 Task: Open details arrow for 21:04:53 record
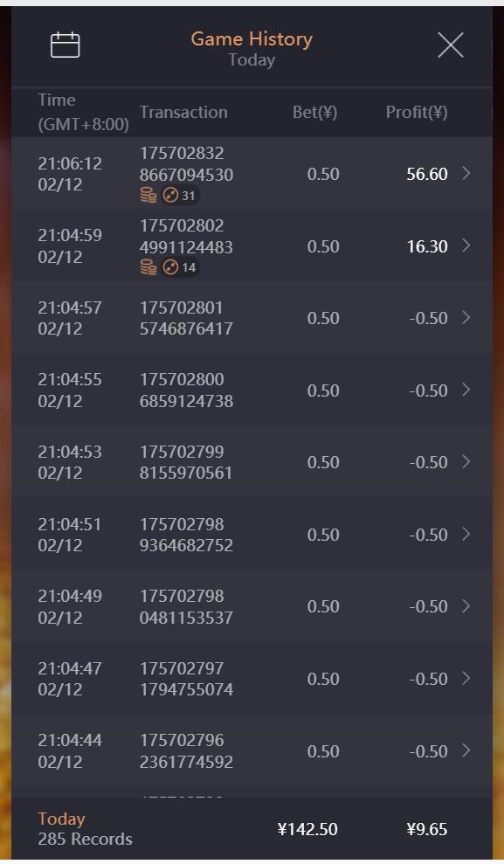466,462
